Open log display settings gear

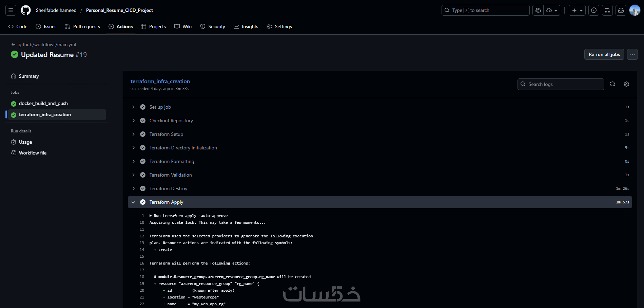click(626, 84)
